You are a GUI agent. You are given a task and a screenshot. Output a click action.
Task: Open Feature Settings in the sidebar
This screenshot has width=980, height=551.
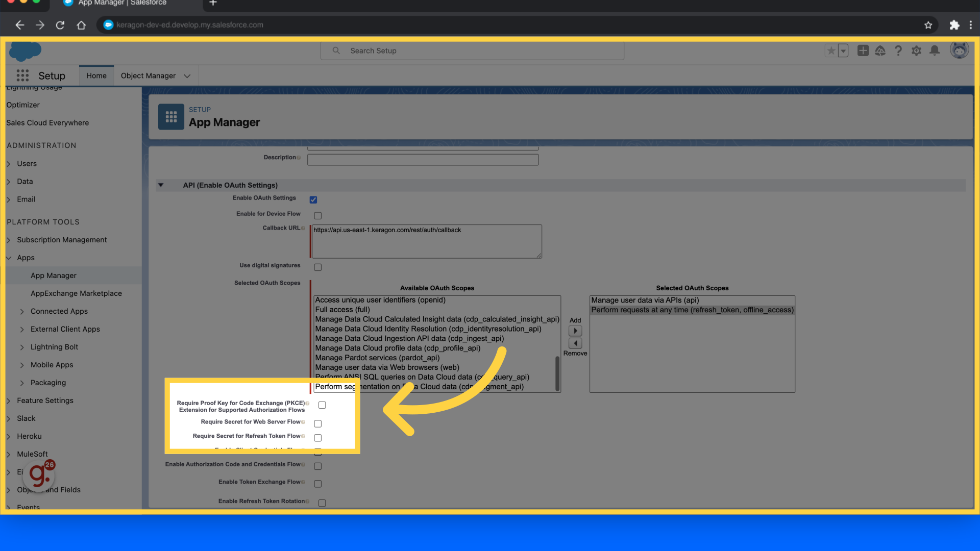click(x=45, y=400)
